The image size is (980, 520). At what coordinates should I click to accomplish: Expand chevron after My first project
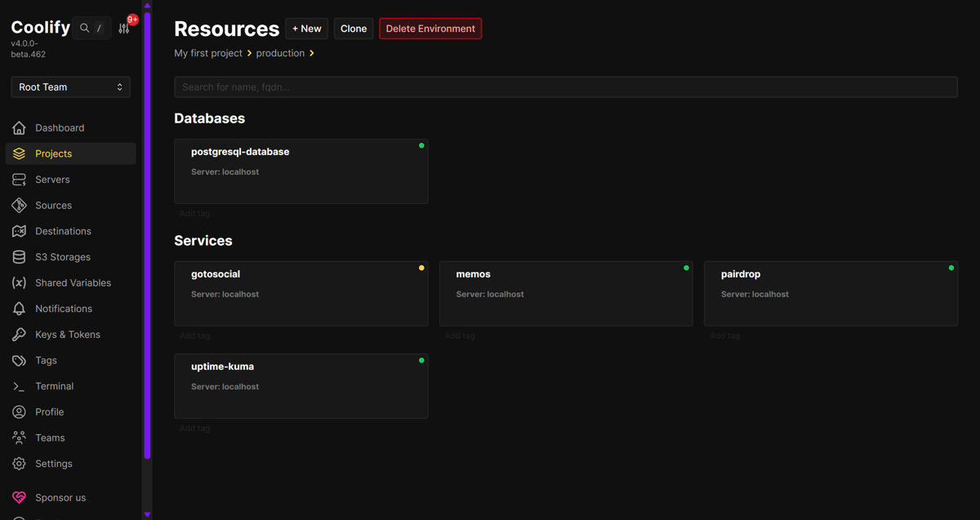point(249,54)
